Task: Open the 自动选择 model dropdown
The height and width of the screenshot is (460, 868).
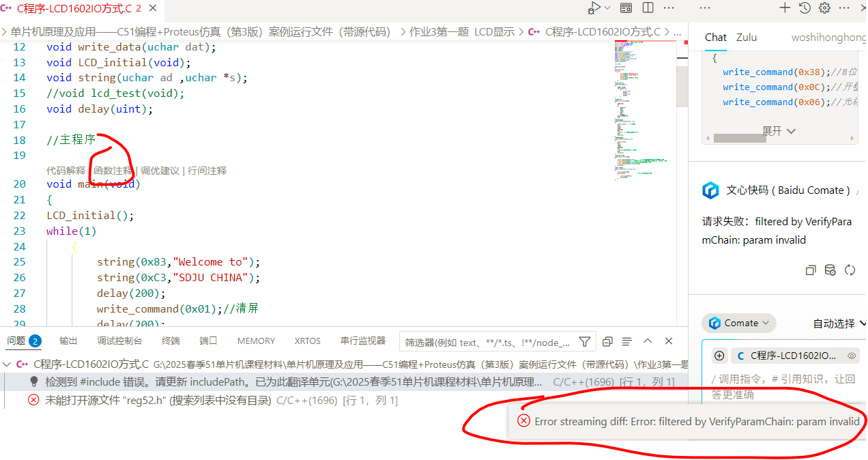Action: click(839, 324)
